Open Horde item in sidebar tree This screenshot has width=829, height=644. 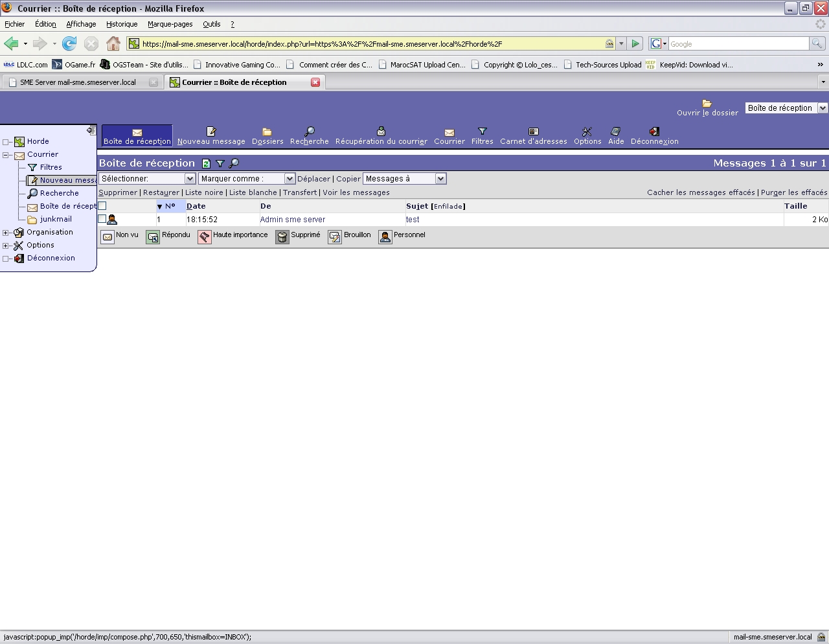tap(38, 141)
